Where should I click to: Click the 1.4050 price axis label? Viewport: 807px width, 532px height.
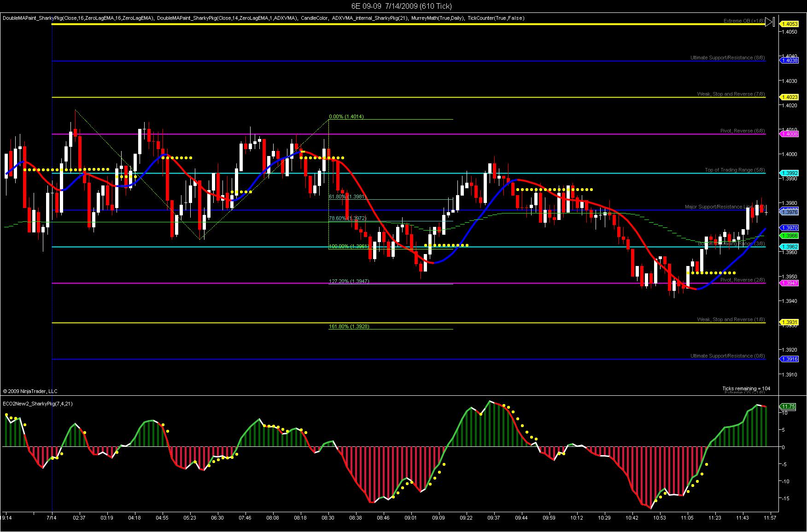click(789, 32)
